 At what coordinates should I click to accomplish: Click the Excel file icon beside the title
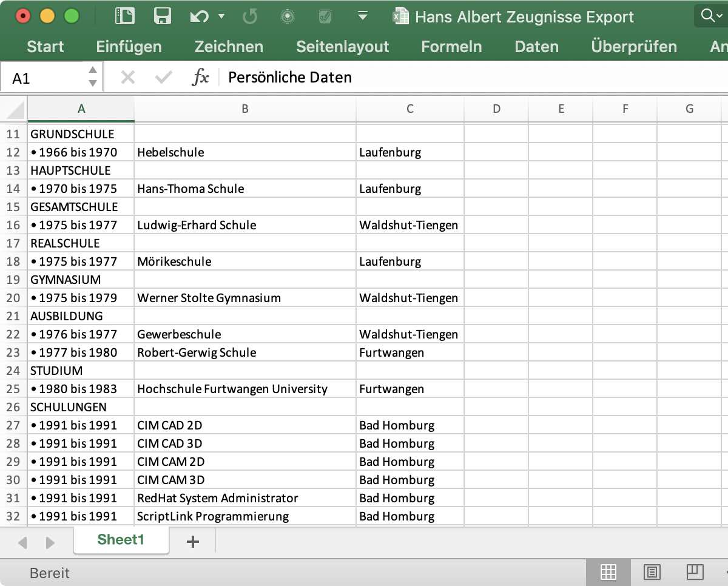point(400,16)
